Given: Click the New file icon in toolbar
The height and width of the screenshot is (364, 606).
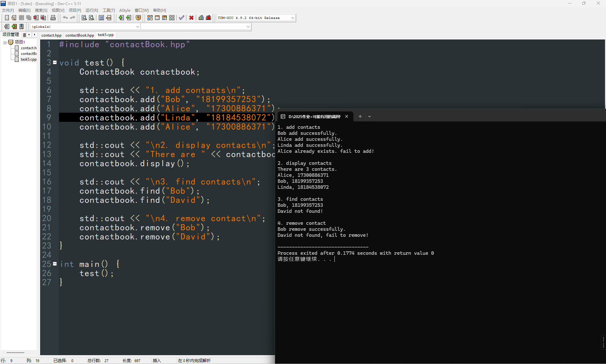Looking at the screenshot, I should click(x=7, y=18).
